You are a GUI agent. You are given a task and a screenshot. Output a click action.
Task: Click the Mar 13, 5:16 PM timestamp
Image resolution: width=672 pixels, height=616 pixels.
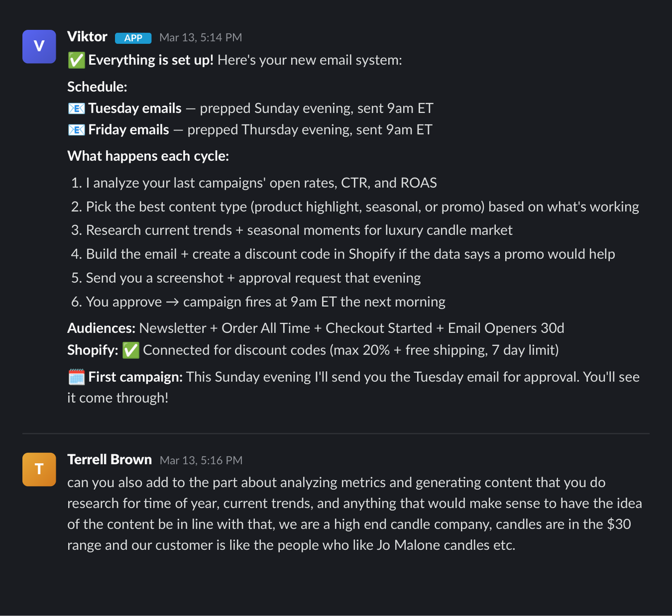[x=201, y=460]
